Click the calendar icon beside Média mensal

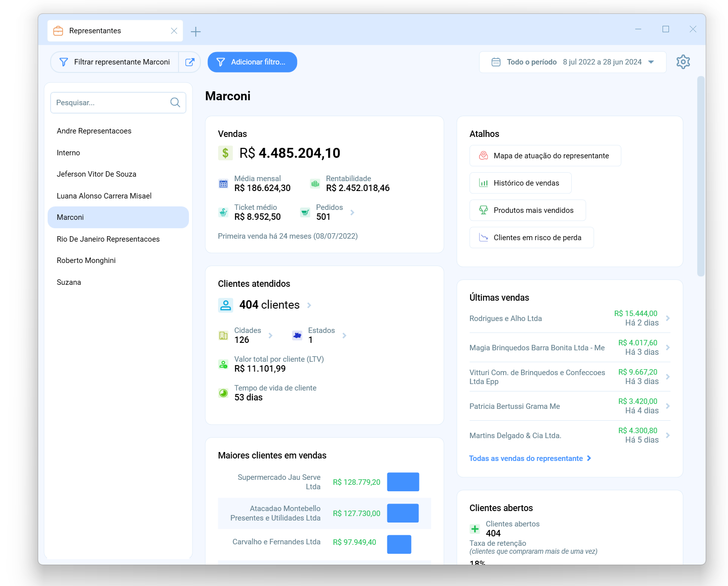pyautogui.click(x=223, y=184)
